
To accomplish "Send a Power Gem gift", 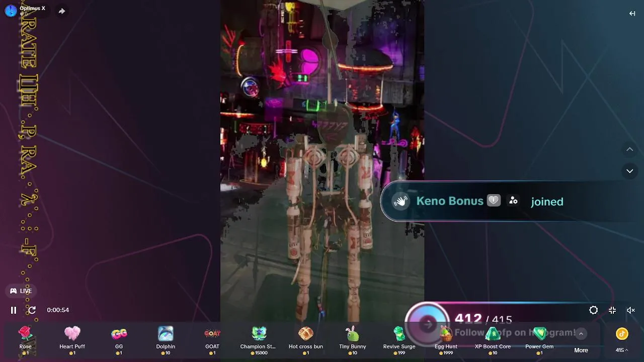I will point(539,340).
